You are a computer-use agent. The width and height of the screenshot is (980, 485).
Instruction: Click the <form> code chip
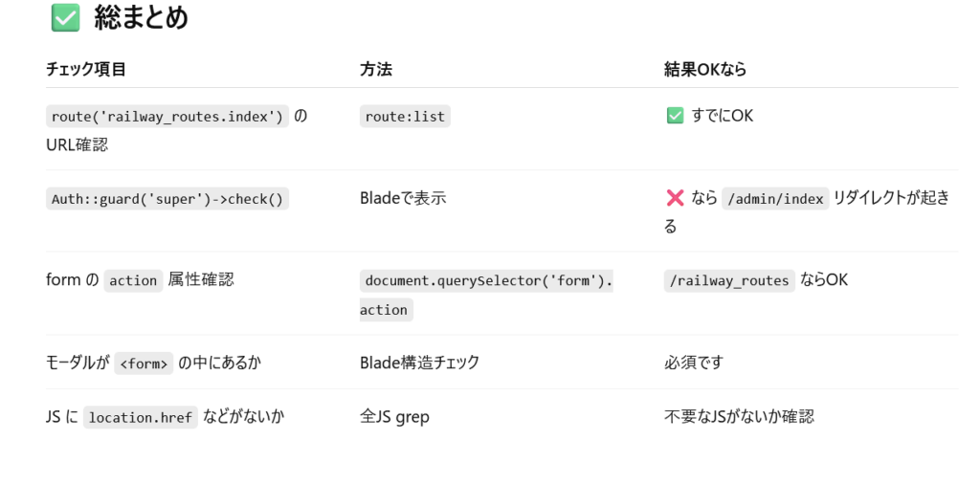pos(144,364)
